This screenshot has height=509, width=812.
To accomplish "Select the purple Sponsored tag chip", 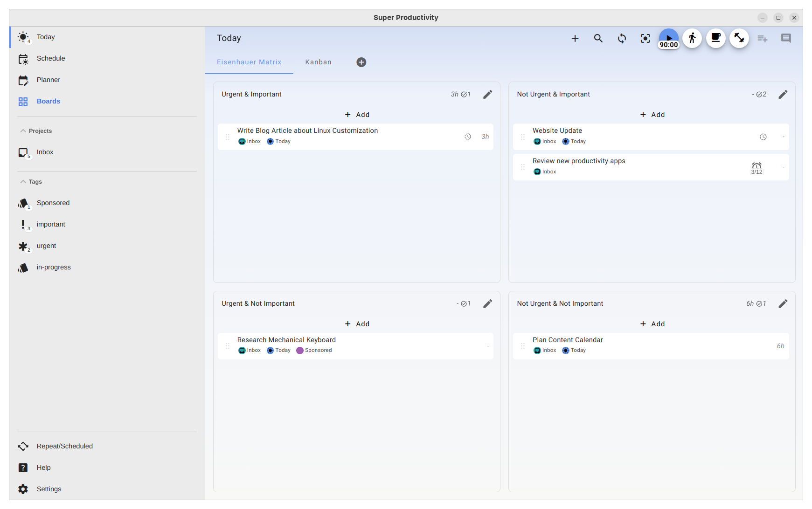I will 314,351.
